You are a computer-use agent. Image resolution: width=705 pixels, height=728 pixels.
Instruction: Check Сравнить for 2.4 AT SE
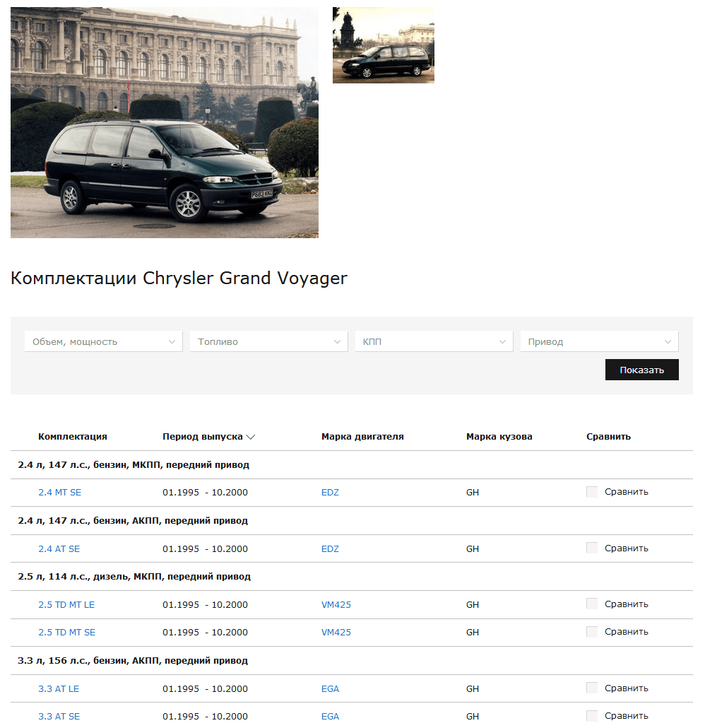pos(592,548)
